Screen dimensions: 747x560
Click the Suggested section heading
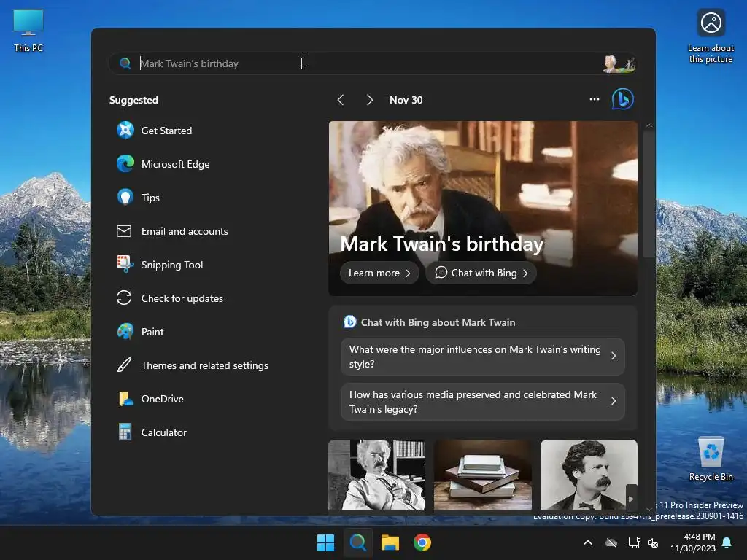[133, 100]
